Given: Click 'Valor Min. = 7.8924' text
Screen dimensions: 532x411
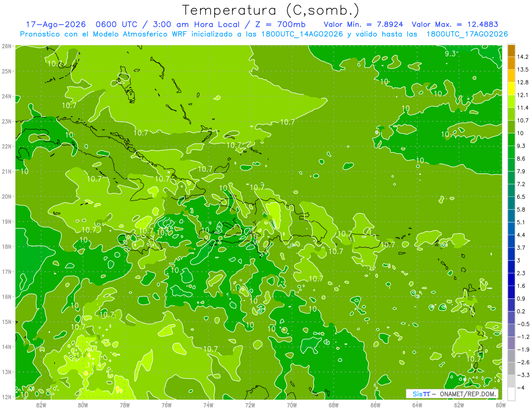Looking at the screenshot, I should click(363, 24).
